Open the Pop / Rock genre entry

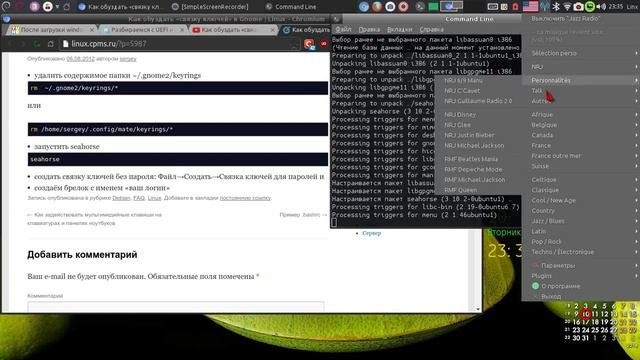[581, 242]
